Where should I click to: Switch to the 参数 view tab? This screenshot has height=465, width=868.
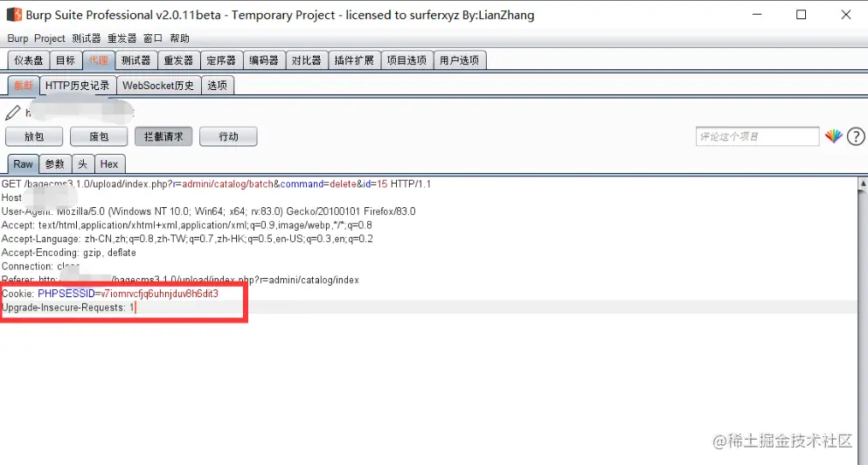[55, 164]
